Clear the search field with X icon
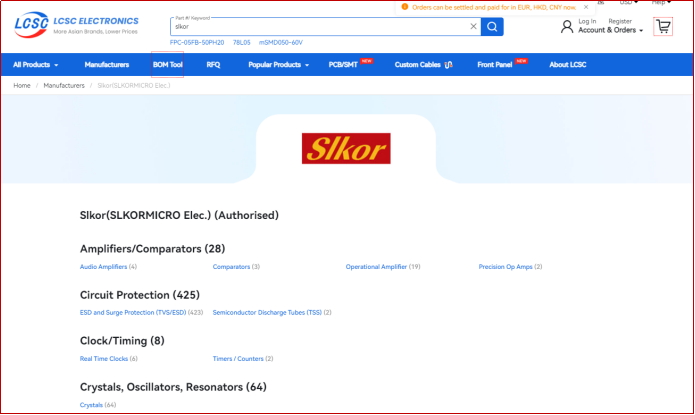This screenshot has height=415, width=695. click(x=473, y=27)
